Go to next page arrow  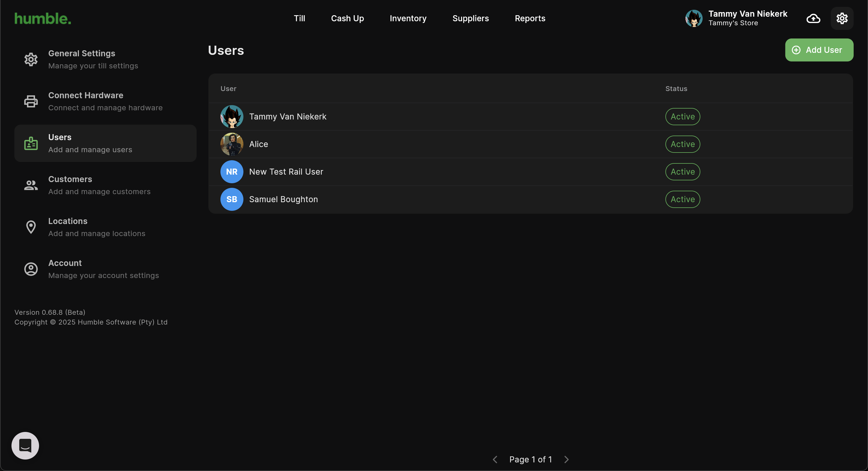(x=566, y=459)
